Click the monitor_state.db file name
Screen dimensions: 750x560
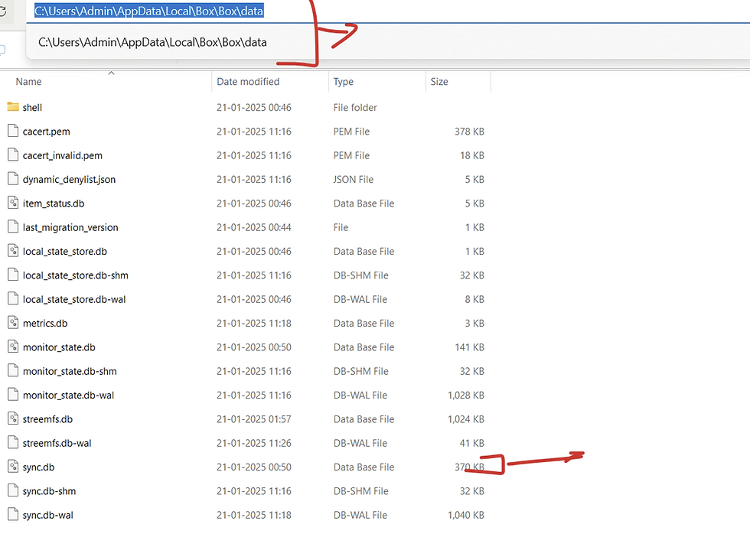(59, 347)
